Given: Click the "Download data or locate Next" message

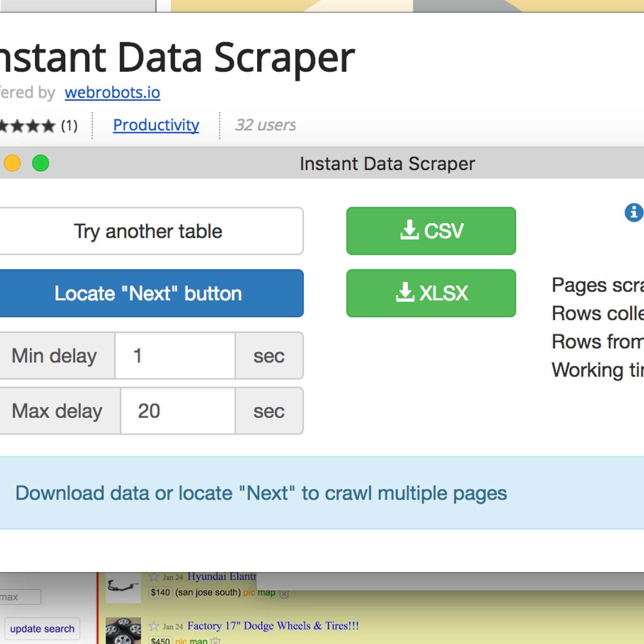Looking at the screenshot, I should pyautogui.click(x=261, y=493).
